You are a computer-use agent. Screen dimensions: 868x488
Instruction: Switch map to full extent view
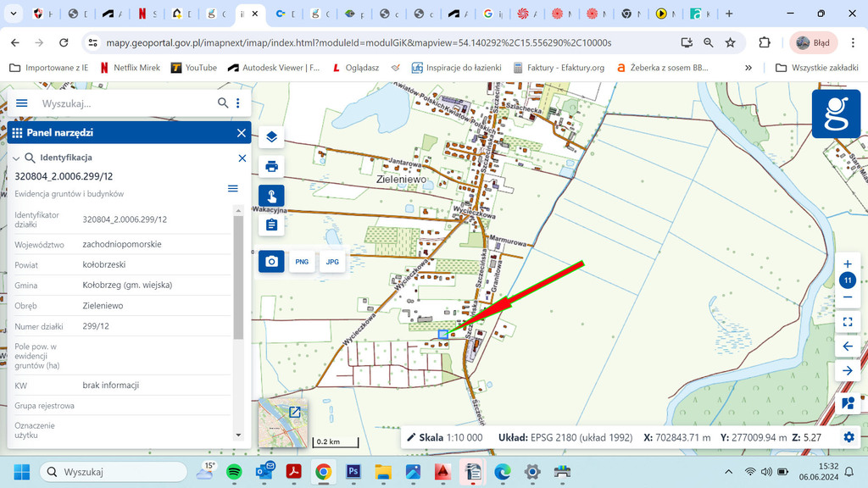(x=848, y=322)
